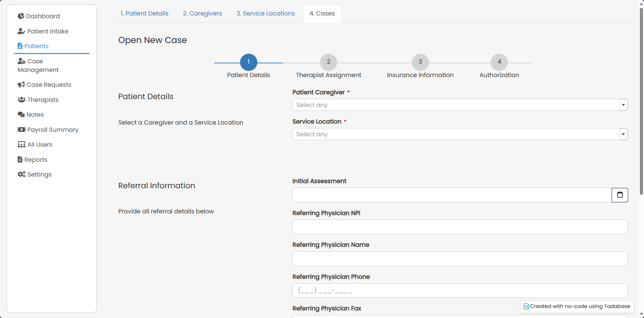Expand the Patient Caregiver dropdown arrow

point(623,105)
